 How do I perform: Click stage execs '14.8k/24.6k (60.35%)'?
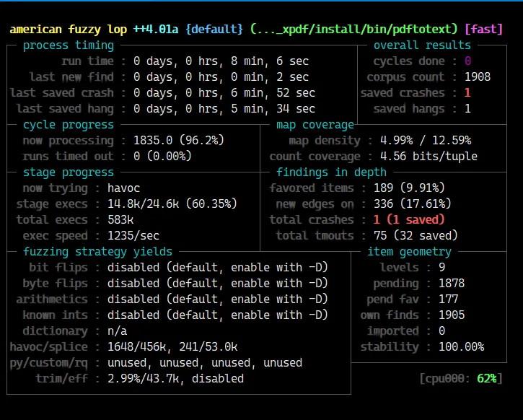172,204
